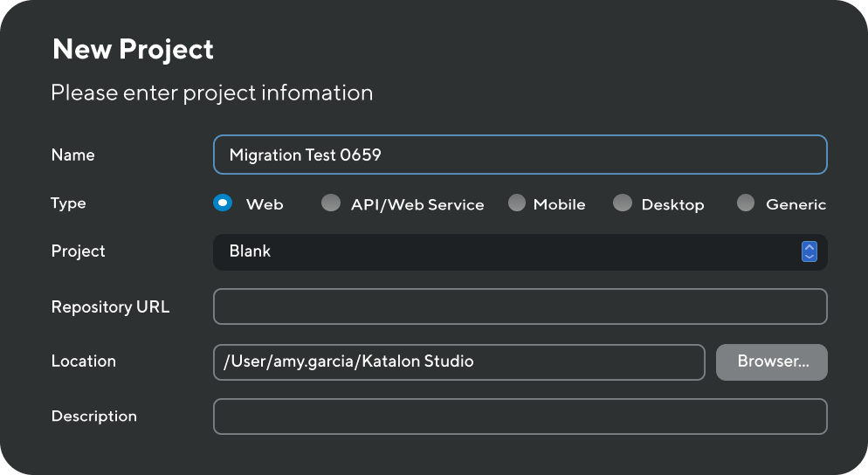The image size is (868, 475).
Task: Click the Web radio label text
Action: coord(265,204)
